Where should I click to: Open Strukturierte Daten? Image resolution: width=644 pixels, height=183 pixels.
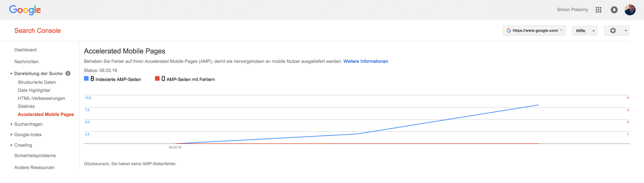click(x=37, y=82)
